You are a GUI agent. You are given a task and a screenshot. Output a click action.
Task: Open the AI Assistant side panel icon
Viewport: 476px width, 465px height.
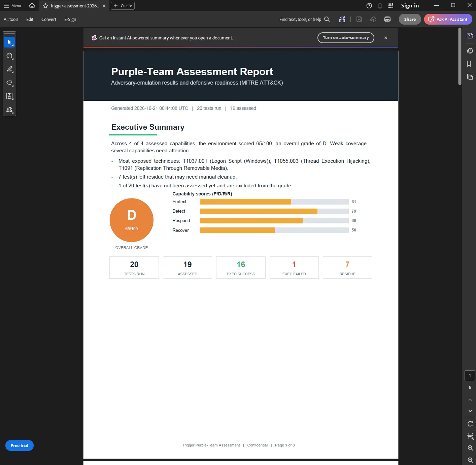(470, 36)
